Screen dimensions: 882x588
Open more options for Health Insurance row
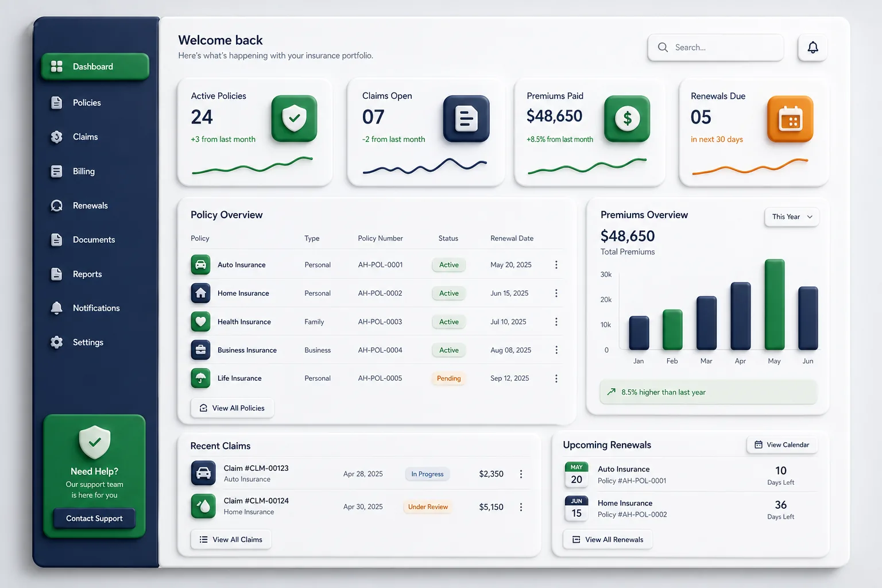click(x=556, y=322)
